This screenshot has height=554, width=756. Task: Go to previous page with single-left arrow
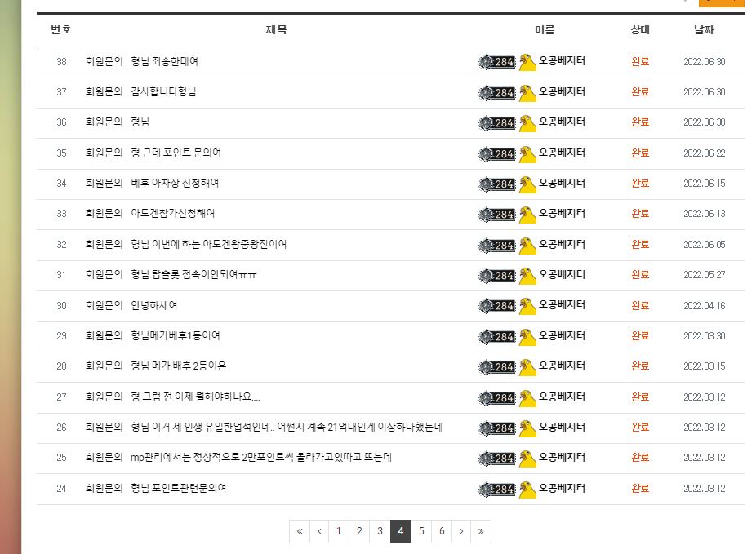tap(319, 531)
